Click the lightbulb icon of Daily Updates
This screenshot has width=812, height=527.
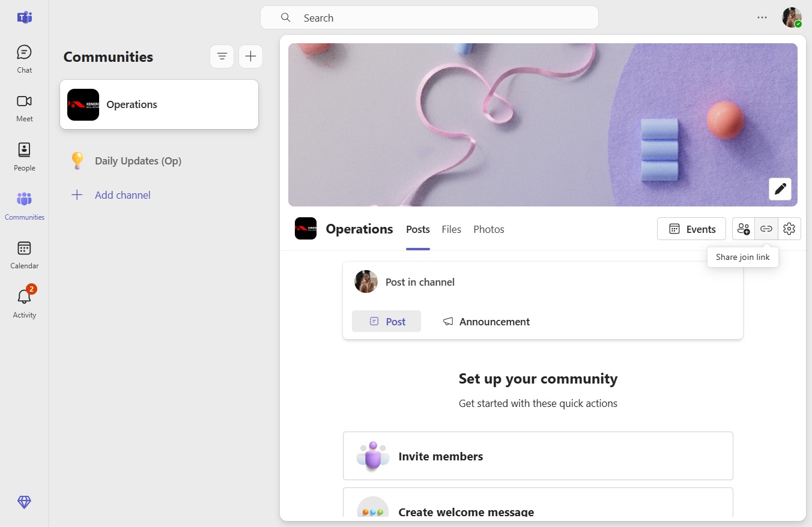point(77,161)
